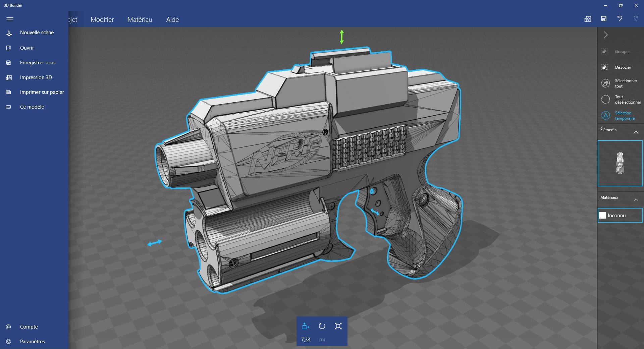Activate the 'Sélection temporaire' mode icon
The image size is (644, 349).
[x=605, y=115]
